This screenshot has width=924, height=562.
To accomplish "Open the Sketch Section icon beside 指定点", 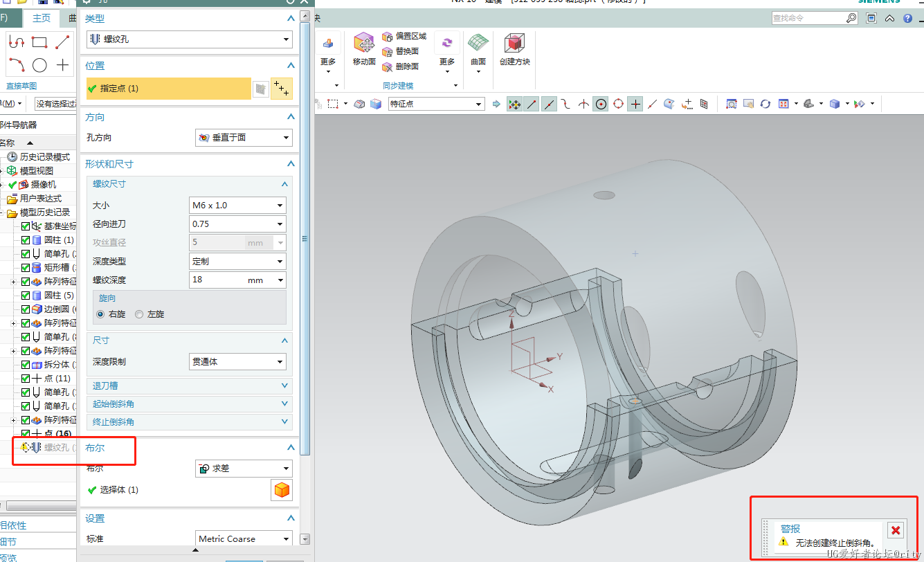I will pyautogui.click(x=260, y=89).
